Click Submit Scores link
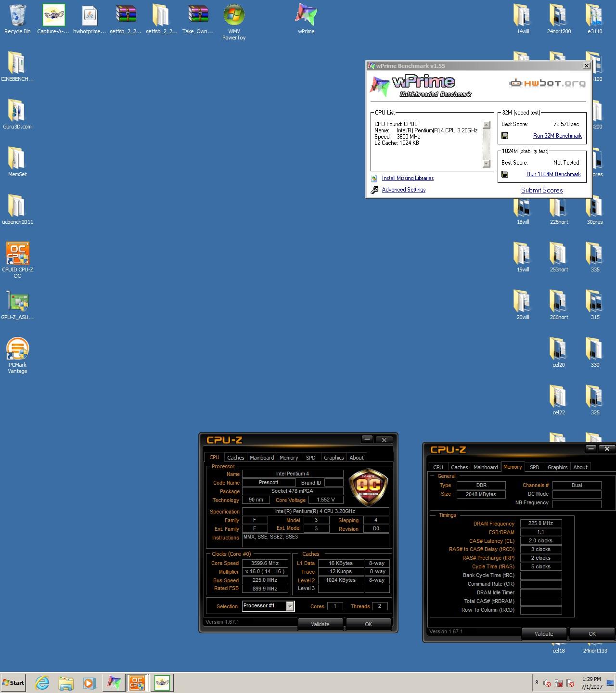Image resolution: width=616 pixels, height=693 pixels. click(x=542, y=190)
